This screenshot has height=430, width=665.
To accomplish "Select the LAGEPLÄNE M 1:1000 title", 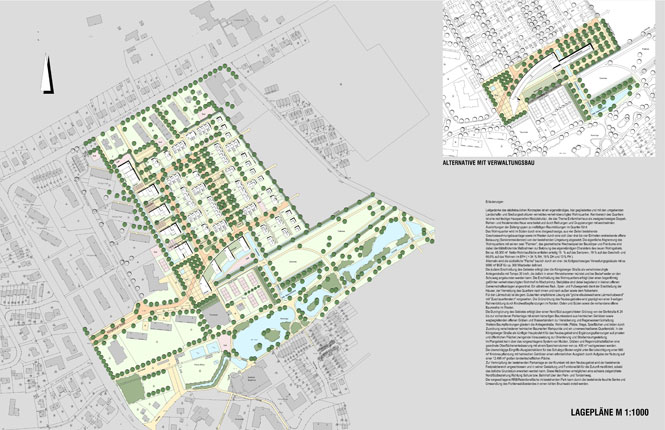I will [x=609, y=412].
